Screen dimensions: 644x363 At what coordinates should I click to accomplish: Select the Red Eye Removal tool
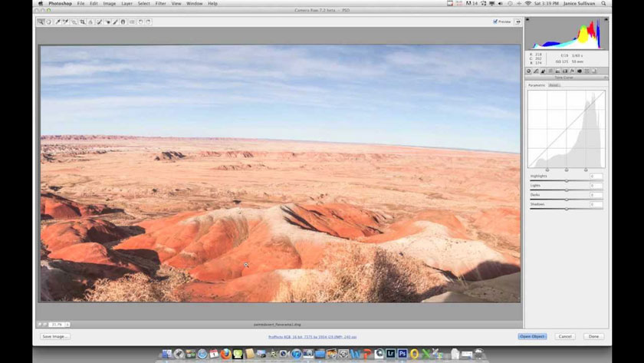[107, 21]
